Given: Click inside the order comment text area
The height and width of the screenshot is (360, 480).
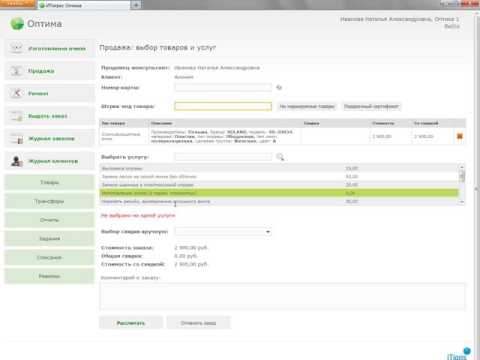Looking at the screenshot, I should pos(282,296).
